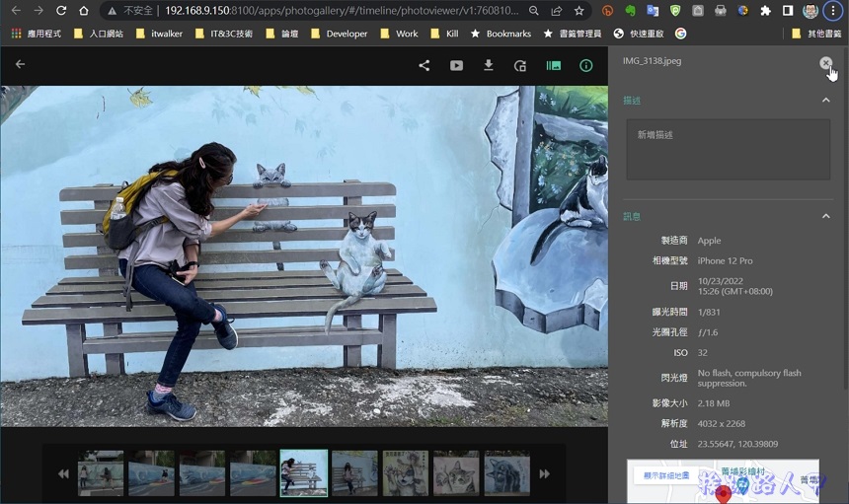This screenshot has height=504, width=849.
Task: Select the third filmstrip thumbnail
Action: (x=202, y=473)
